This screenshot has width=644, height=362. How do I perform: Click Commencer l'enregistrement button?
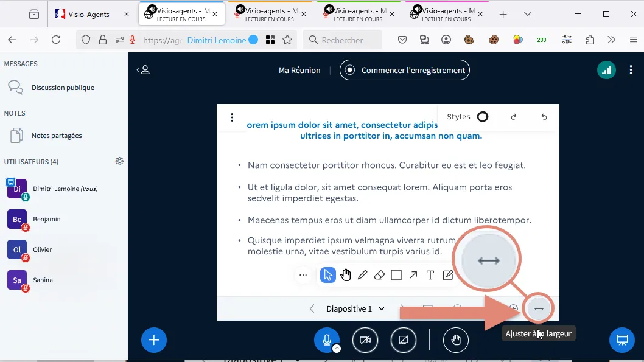(405, 70)
